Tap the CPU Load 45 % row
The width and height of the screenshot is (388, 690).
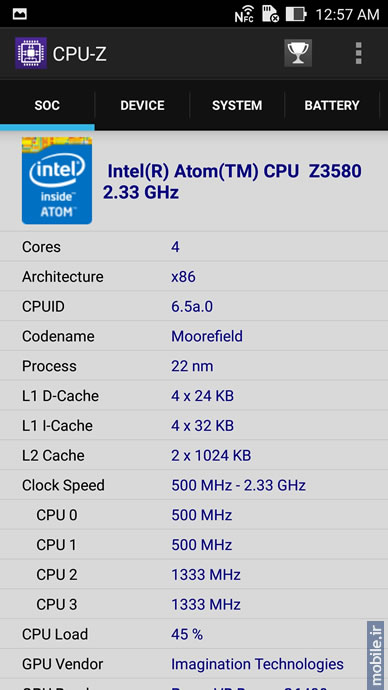pos(194,634)
